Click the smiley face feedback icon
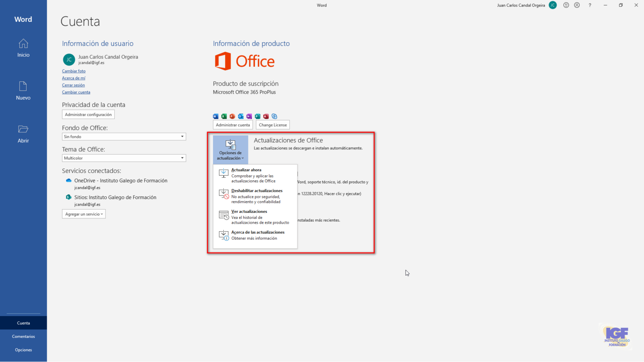The height and width of the screenshot is (362, 644). coord(566,5)
